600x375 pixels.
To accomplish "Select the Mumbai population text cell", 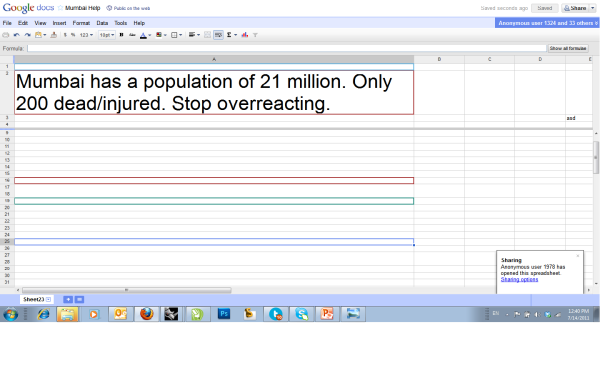I will [x=214, y=93].
